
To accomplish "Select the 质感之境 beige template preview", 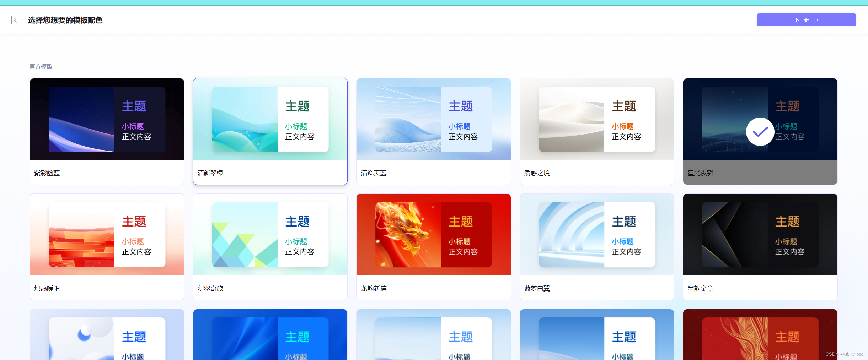I will pyautogui.click(x=597, y=119).
